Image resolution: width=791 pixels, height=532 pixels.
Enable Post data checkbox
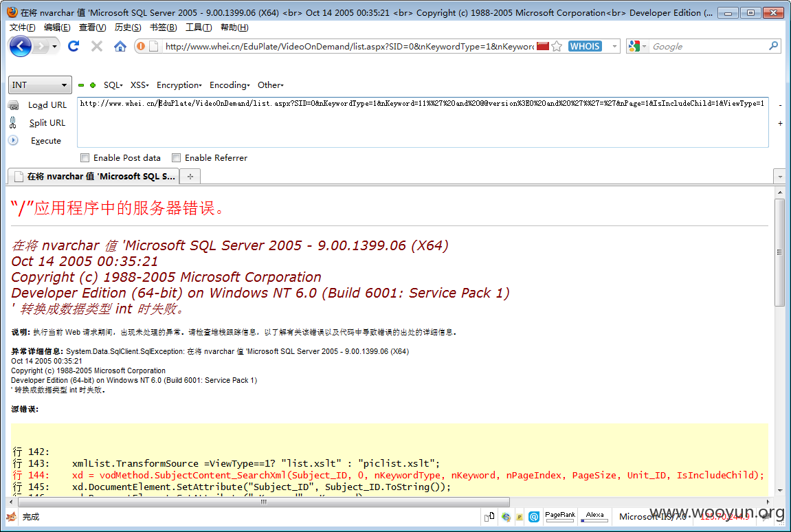tap(85, 158)
